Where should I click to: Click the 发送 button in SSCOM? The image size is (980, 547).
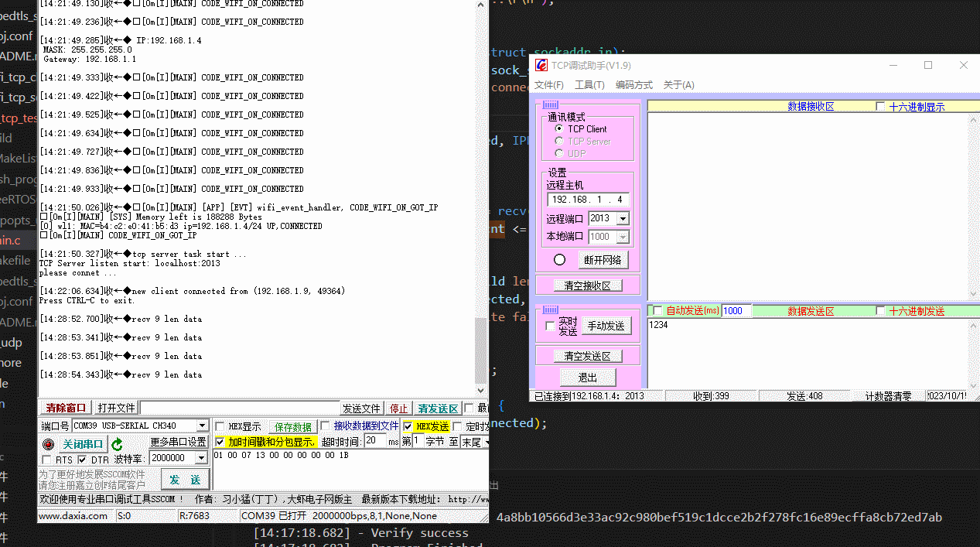pos(185,480)
